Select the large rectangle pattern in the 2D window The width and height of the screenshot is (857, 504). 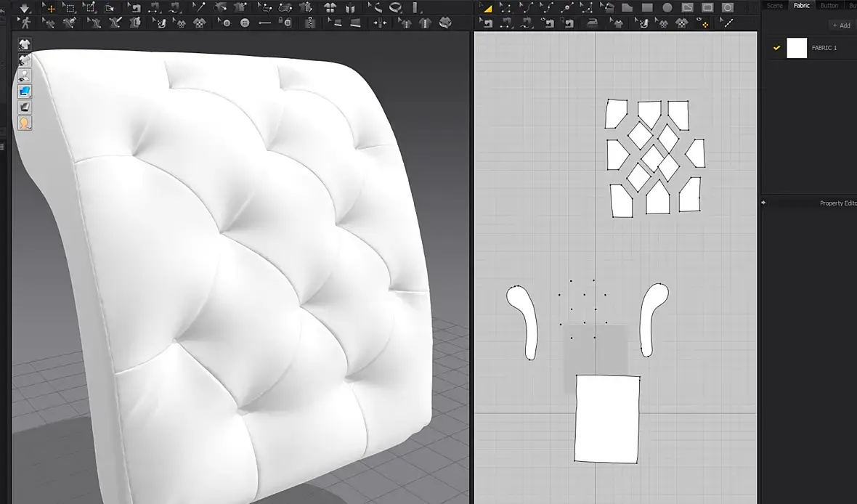click(x=606, y=419)
